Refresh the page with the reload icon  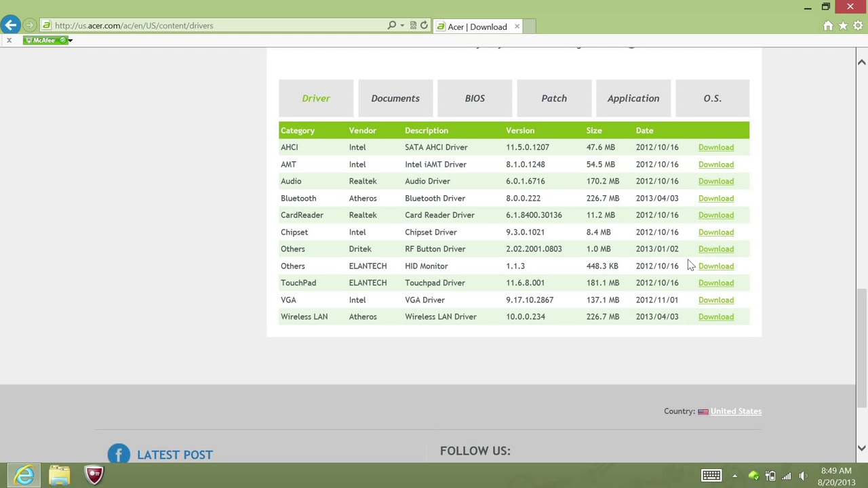coord(424,26)
